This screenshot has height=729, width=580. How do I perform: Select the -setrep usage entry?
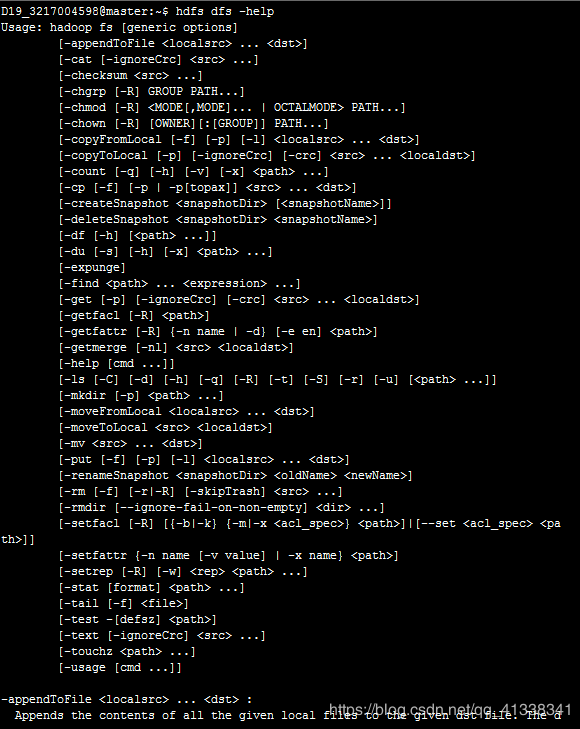tap(183, 571)
